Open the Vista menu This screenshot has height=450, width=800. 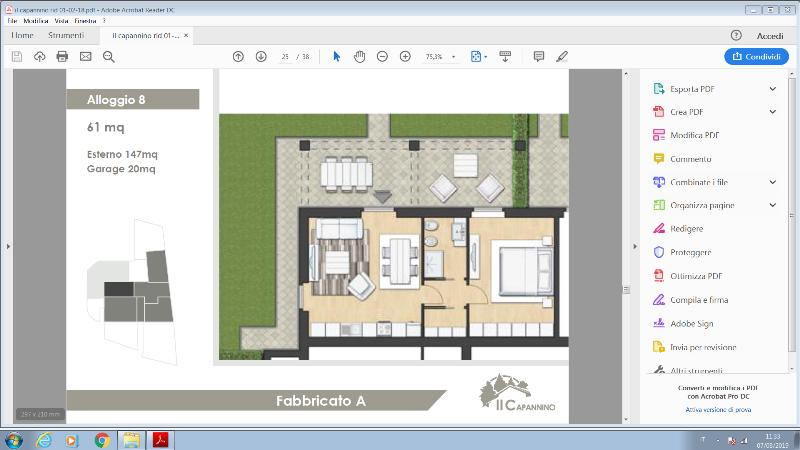[x=62, y=20]
